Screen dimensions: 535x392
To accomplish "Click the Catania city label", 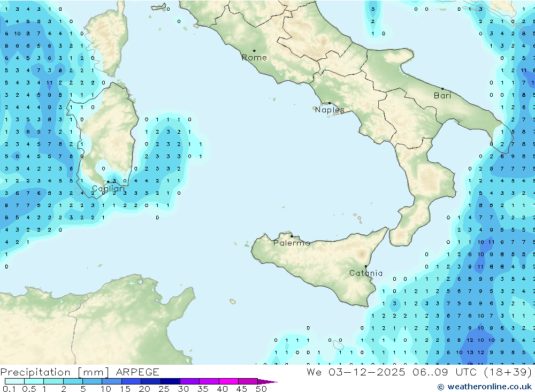I will (366, 273).
